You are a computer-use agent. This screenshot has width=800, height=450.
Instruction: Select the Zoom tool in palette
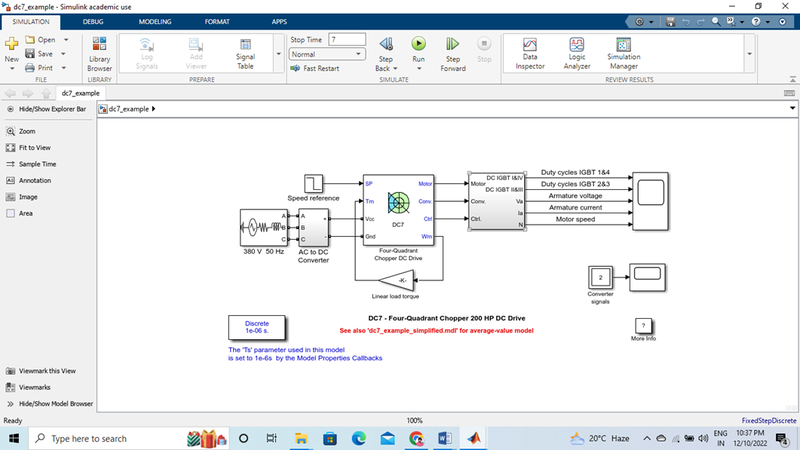pyautogui.click(x=20, y=132)
